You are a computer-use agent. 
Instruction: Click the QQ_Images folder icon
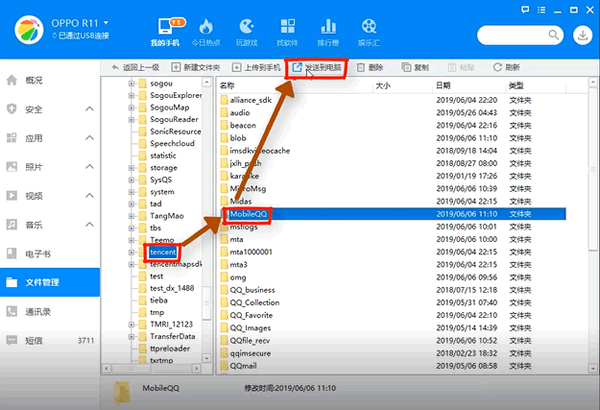coord(224,328)
